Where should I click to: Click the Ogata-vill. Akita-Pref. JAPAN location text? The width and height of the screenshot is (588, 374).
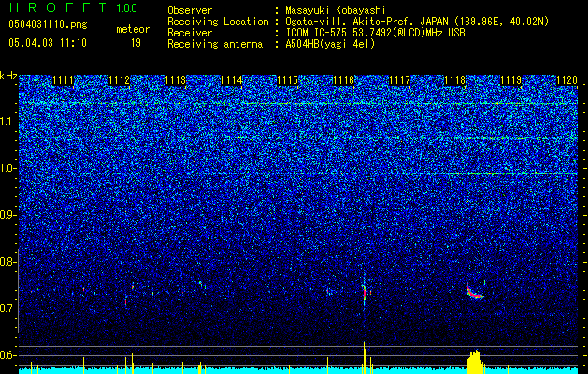click(x=417, y=22)
